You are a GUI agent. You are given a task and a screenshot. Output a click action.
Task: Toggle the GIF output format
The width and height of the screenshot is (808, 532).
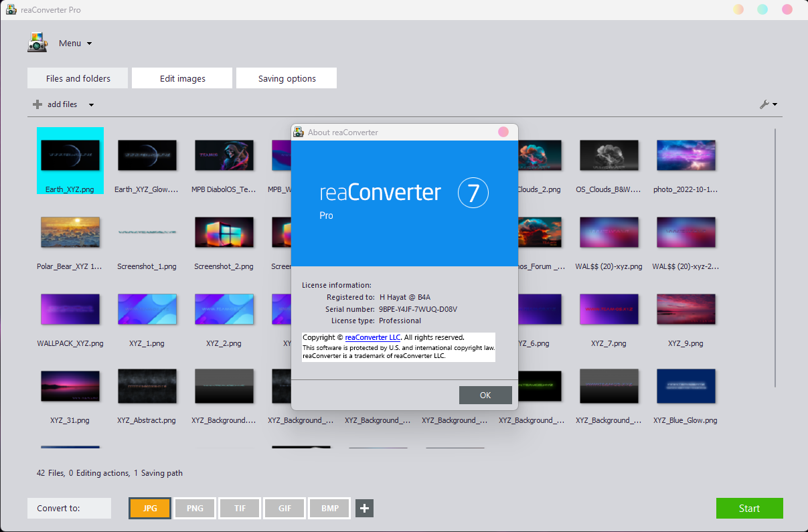tap(285, 509)
